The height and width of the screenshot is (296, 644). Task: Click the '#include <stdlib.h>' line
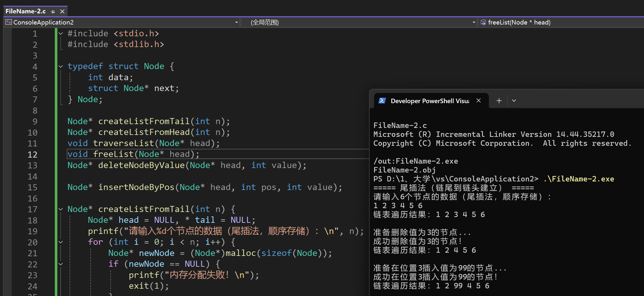click(x=116, y=45)
